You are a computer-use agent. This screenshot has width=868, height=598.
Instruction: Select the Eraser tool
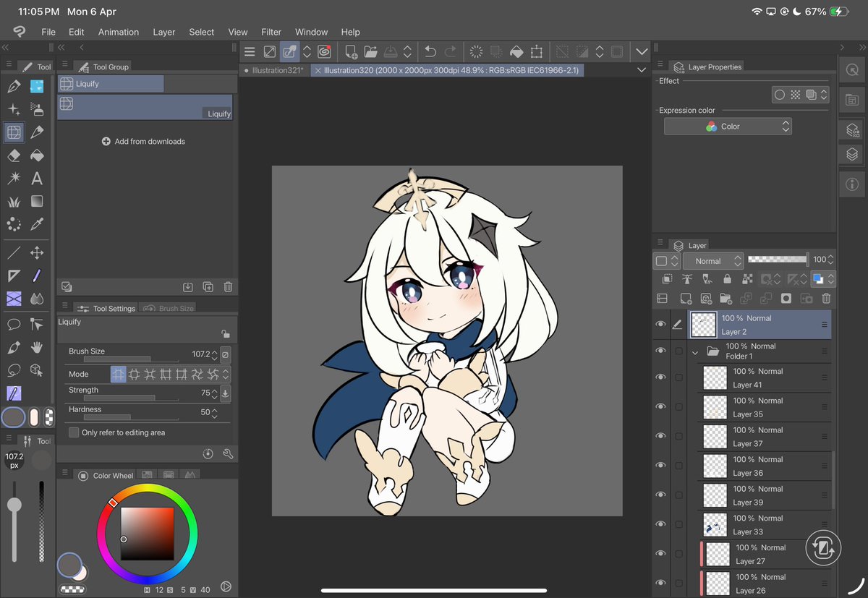tap(13, 155)
